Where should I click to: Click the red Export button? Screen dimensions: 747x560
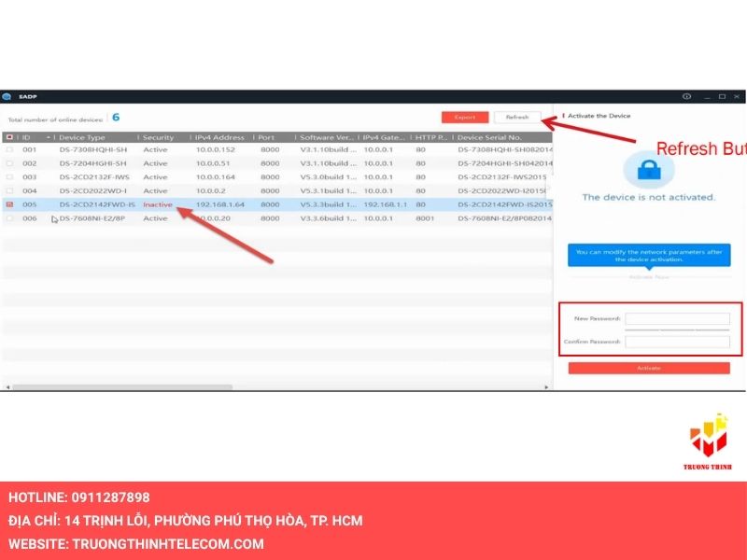(465, 118)
